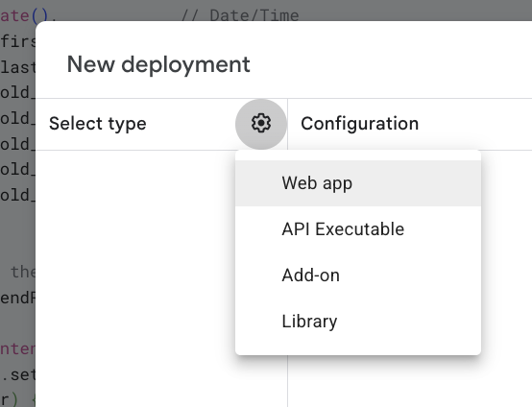Screen dimensions: 532x407
Task: Click the New deployment dialog title
Action: click(x=158, y=64)
